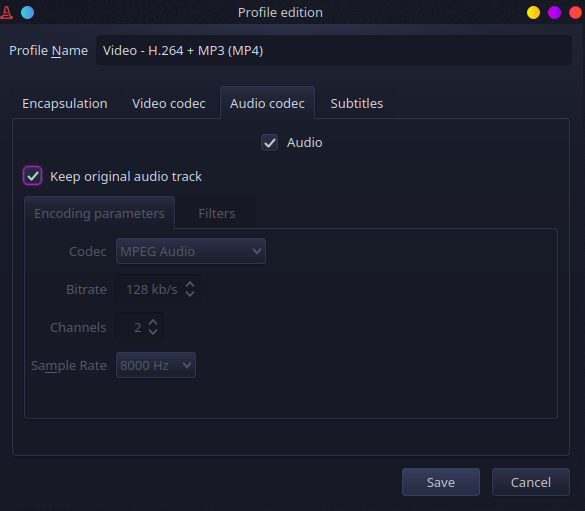Click the VLC cone icon in title bar
Viewport: 585px width, 511px height.
point(6,13)
